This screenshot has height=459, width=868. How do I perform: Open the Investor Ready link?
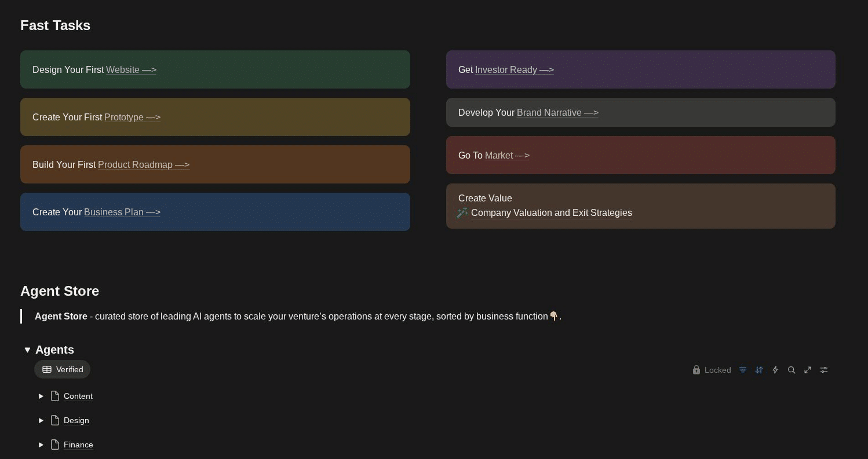[514, 69]
